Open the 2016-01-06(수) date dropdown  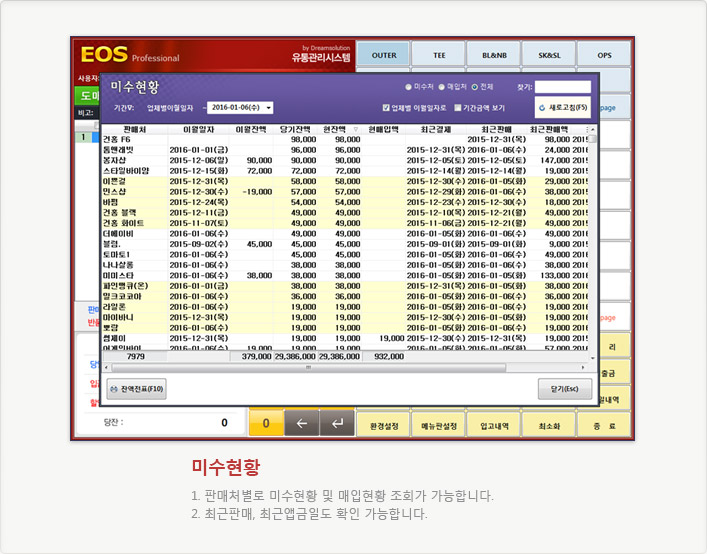tap(269, 108)
